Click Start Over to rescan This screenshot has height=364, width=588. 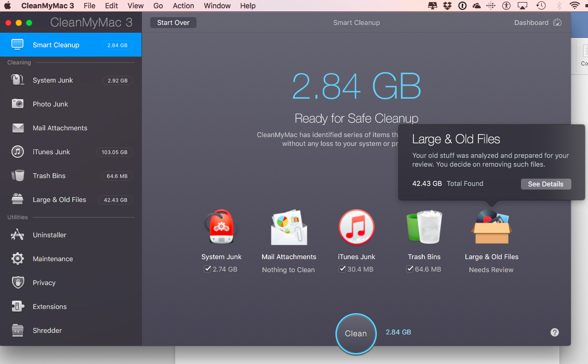[x=173, y=22]
